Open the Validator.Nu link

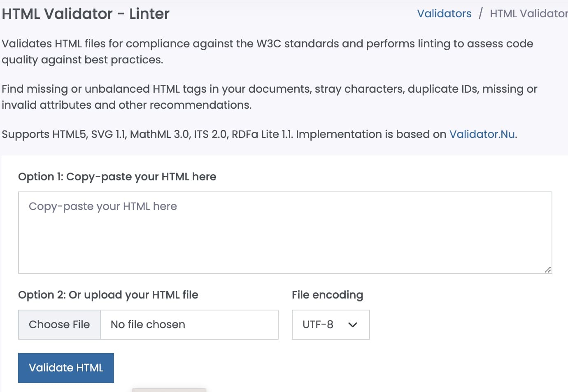click(482, 134)
